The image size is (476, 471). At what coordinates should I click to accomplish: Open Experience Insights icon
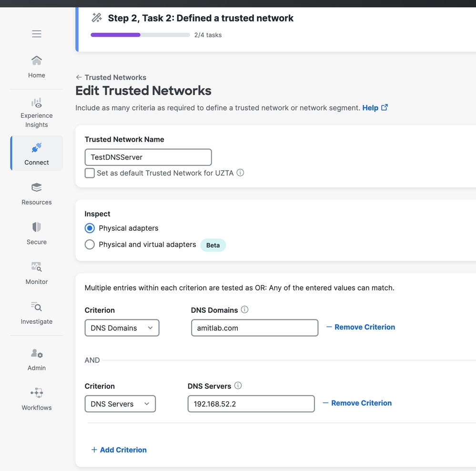click(37, 102)
